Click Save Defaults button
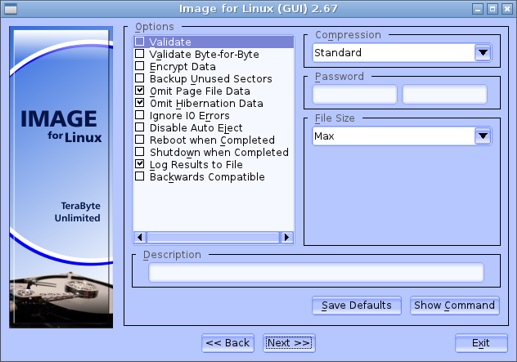Viewport: 517px width, 362px height. coord(357,305)
